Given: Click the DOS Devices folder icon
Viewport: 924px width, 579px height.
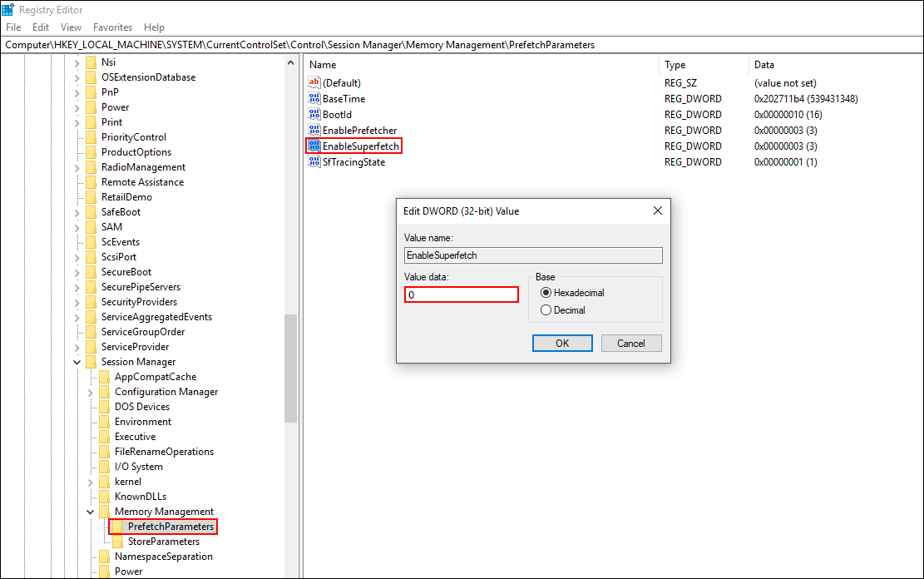Looking at the screenshot, I should (105, 407).
